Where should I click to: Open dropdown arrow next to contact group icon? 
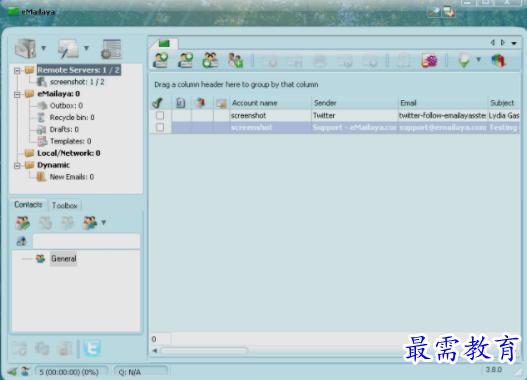point(104,222)
